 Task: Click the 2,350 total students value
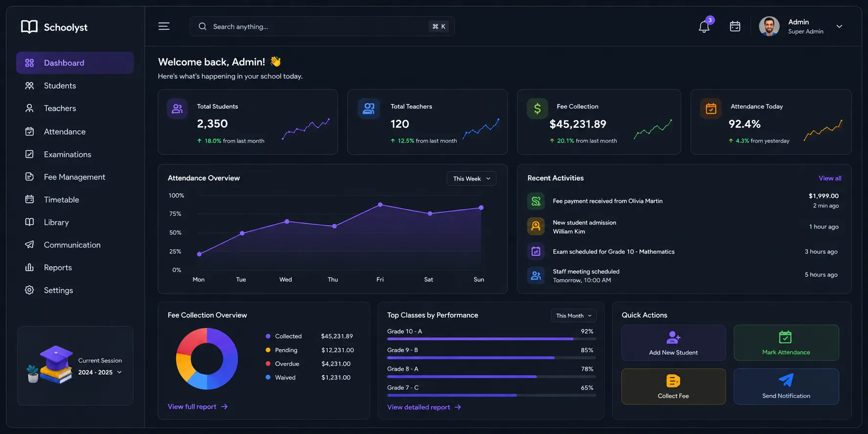point(212,124)
